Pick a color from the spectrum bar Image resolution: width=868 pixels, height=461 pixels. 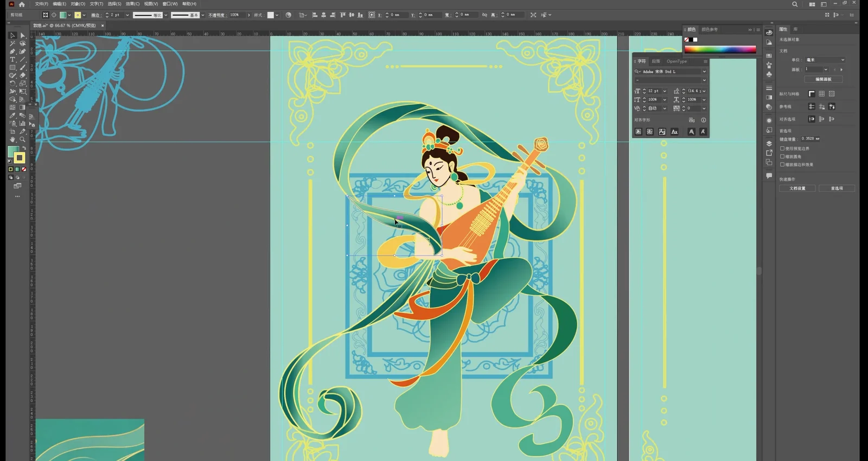click(720, 49)
